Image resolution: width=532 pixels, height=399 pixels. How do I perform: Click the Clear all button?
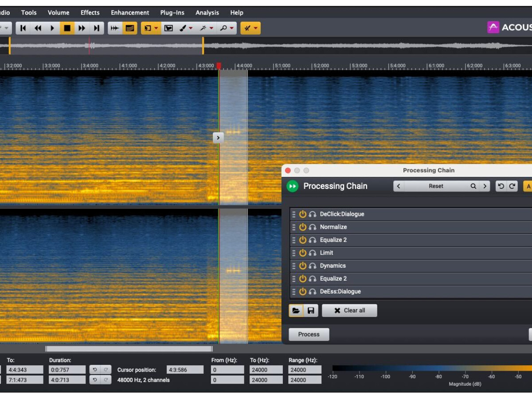(x=349, y=310)
